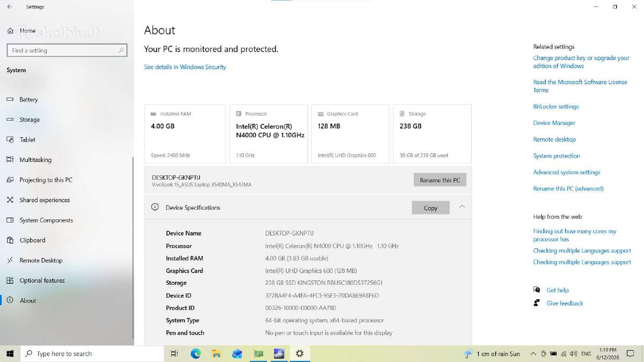This screenshot has width=644, height=362.
Task: Open Device Manager link
Action: point(554,123)
